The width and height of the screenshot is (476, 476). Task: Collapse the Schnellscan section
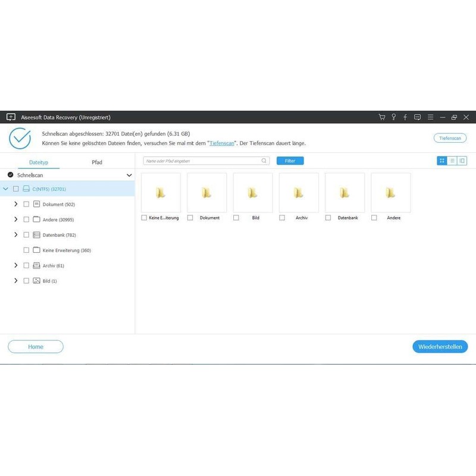tap(129, 176)
